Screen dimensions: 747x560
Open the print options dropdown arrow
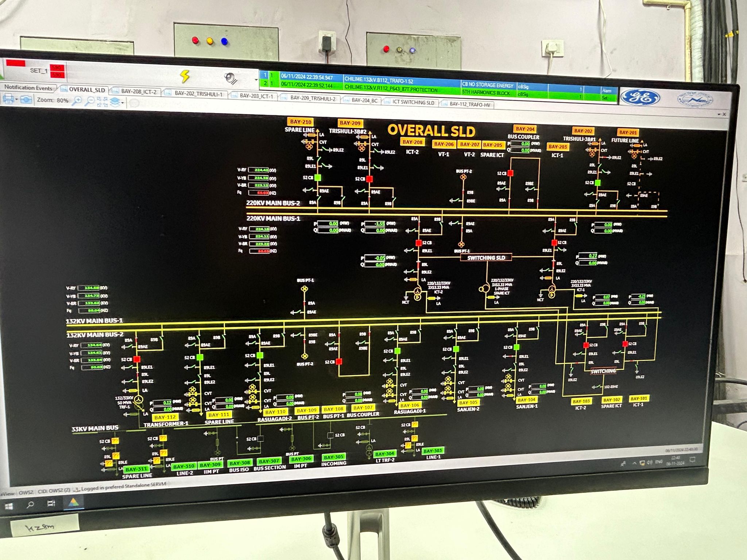point(17,100)
